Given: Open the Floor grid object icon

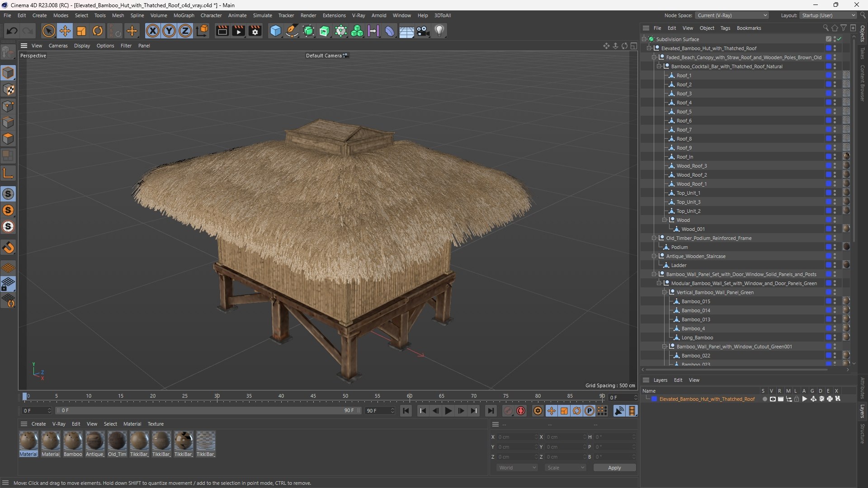Looking at the screenshot, I should coord(406,31).
